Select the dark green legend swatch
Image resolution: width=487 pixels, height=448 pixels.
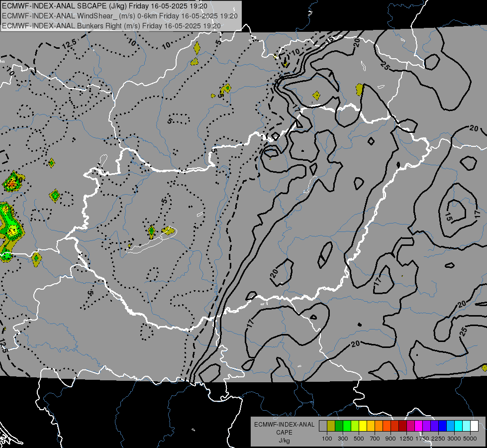click(x=339, y=426)
